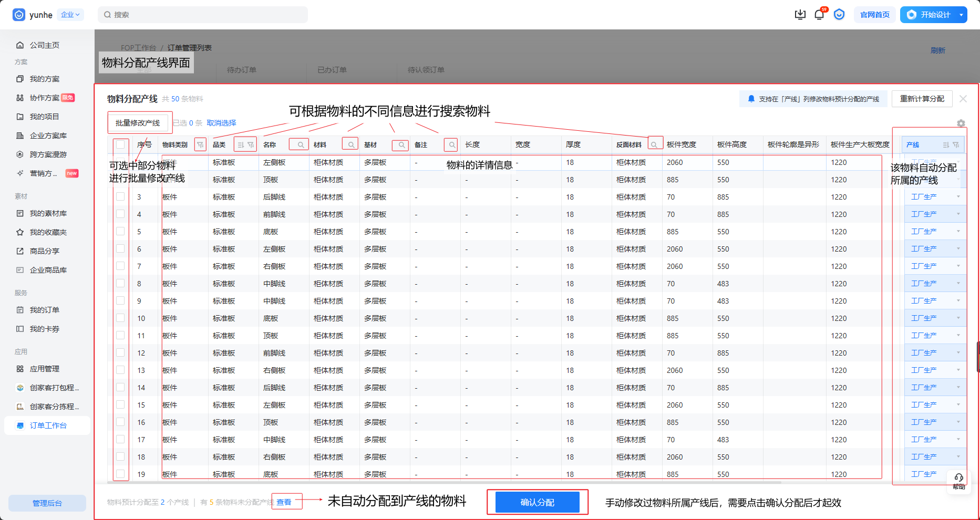Click the notification bell icon

pyautogui.click(x=819, y=15)
